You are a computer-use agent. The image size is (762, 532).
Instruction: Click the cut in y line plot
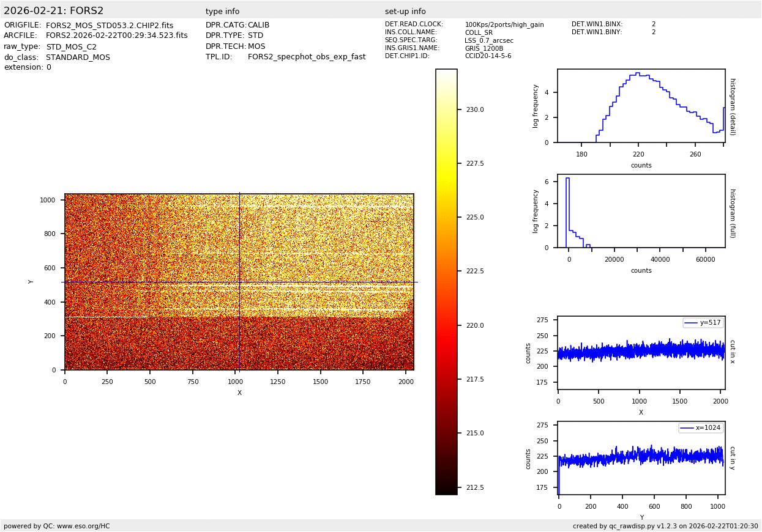tap(641, 458)
